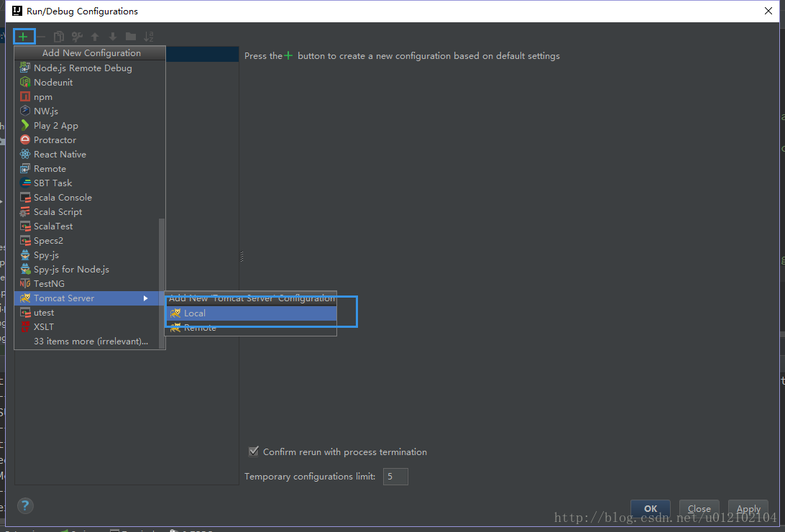Click the Sort Configurations alphabetically icon
The image size is (785, 532).
point(149,37)
